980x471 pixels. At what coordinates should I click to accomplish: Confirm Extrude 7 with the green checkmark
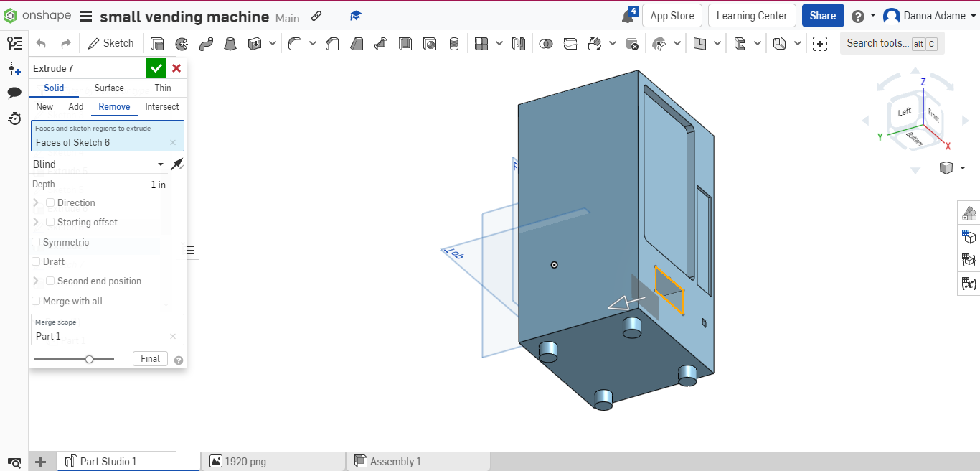tap(156, 68)
